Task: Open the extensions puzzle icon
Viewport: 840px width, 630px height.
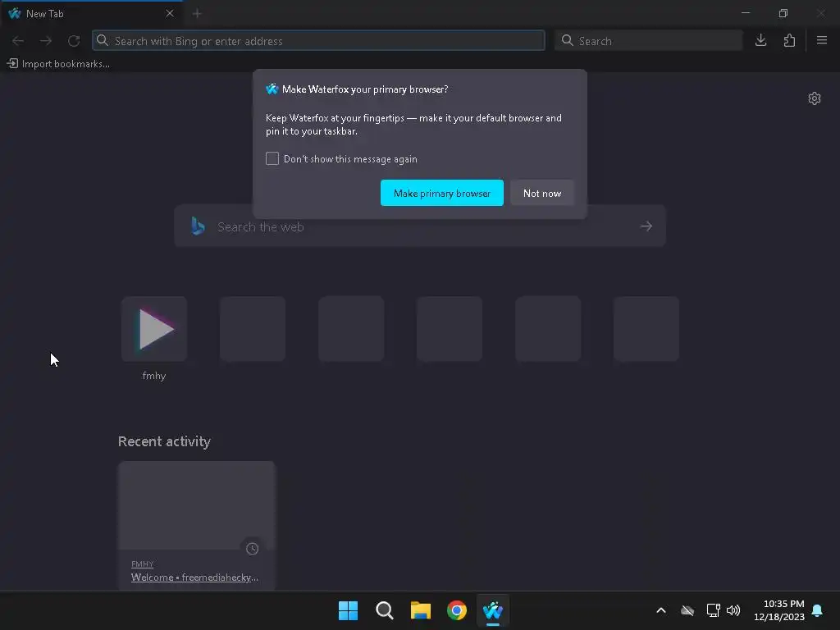Action: (789, 40)
